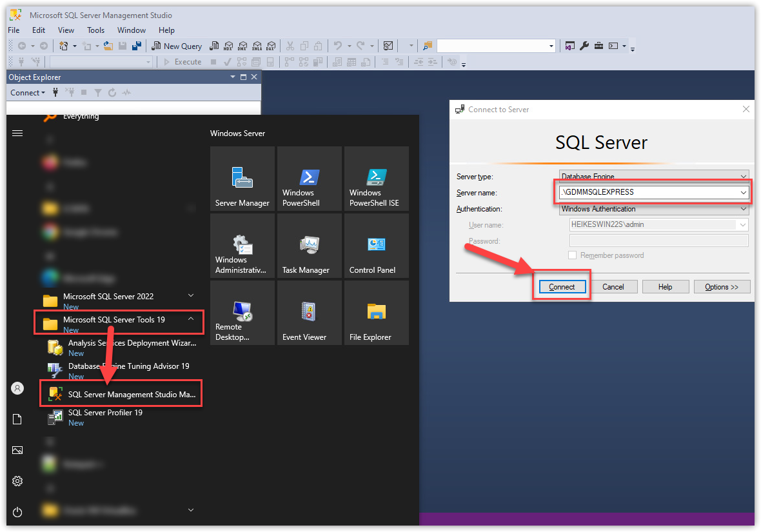
Task: Click the Save All icon in toolbar
Action: [136, 46]
